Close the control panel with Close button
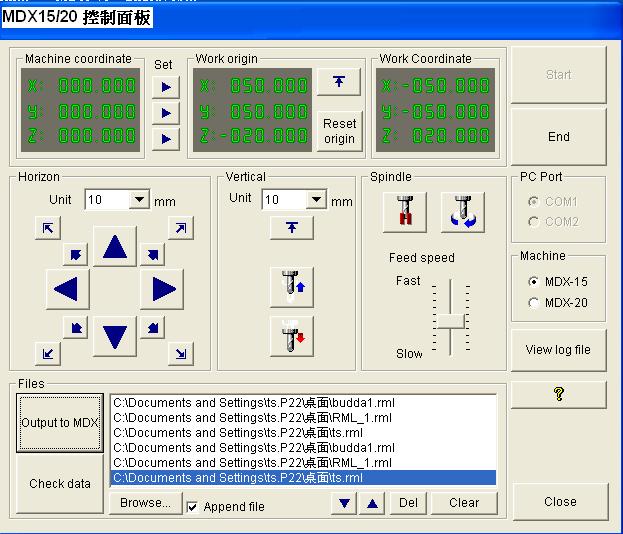Viewport: 623px width, 534px height. coord(560,502)
